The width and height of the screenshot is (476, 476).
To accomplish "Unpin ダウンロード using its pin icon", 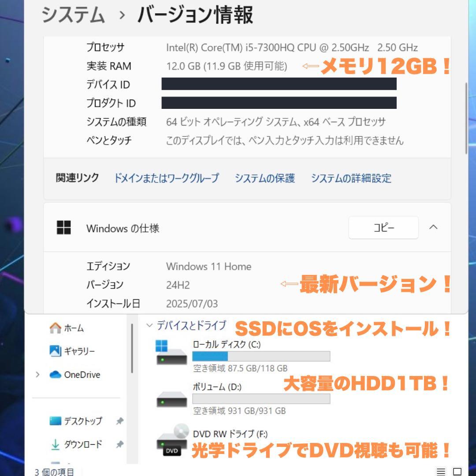I will [119, 444].
